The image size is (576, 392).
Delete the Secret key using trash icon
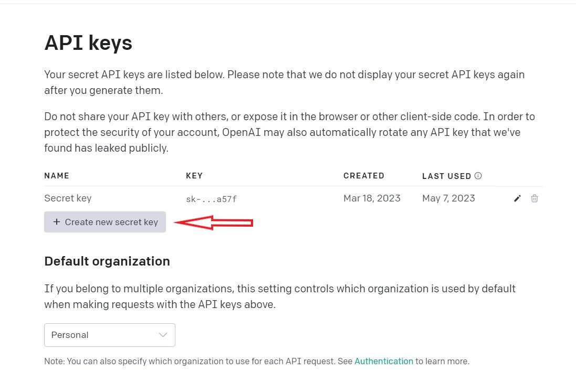pos(535,198)
